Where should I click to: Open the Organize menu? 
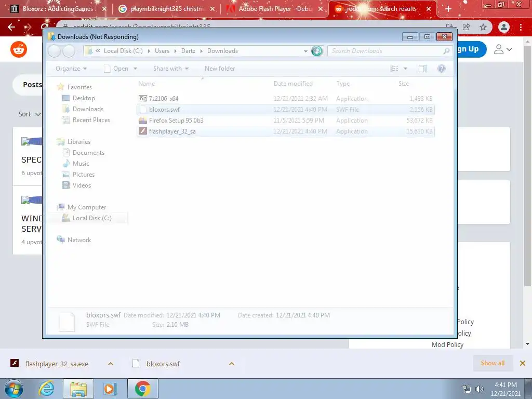71,69
